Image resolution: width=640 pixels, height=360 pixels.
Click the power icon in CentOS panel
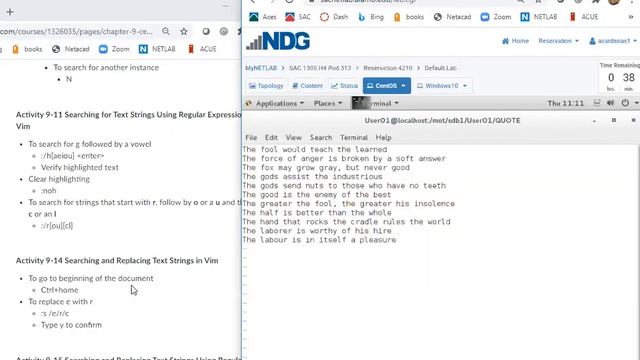[625, 103]
